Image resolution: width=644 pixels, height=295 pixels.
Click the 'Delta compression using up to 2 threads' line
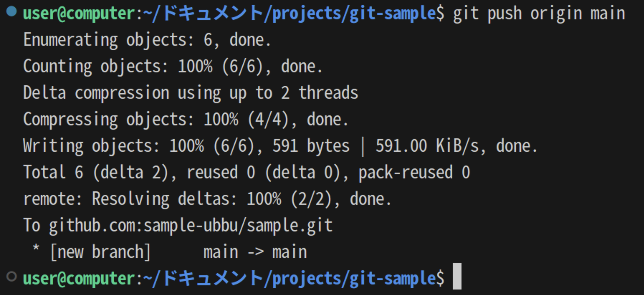point(190,93)
